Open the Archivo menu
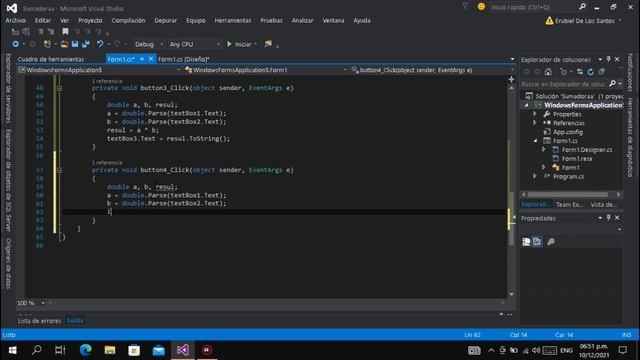 (16, 20)
